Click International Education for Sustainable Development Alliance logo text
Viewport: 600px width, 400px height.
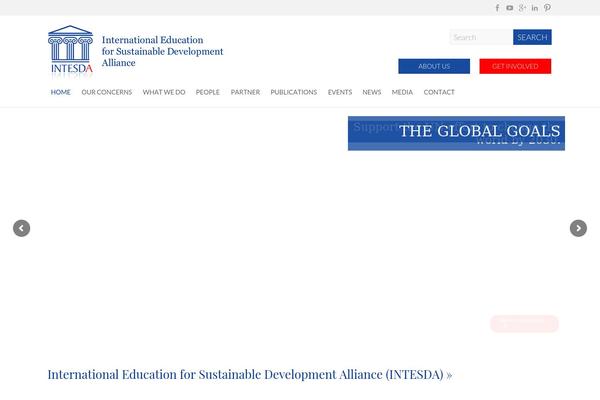click(x=162, y=51)
